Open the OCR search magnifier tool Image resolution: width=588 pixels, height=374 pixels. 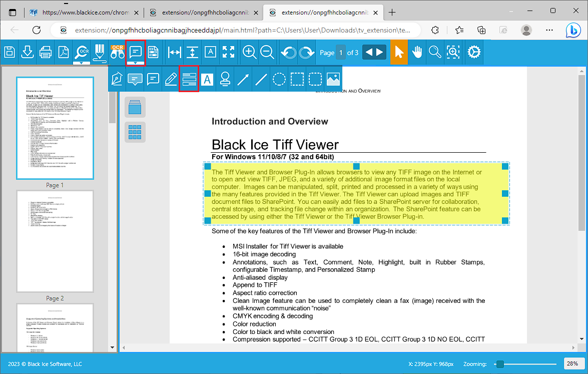[82, 52]
